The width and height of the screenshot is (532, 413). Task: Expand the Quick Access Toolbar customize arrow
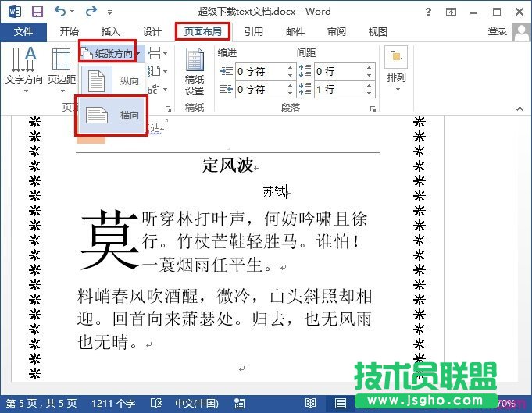pos(109,12)
